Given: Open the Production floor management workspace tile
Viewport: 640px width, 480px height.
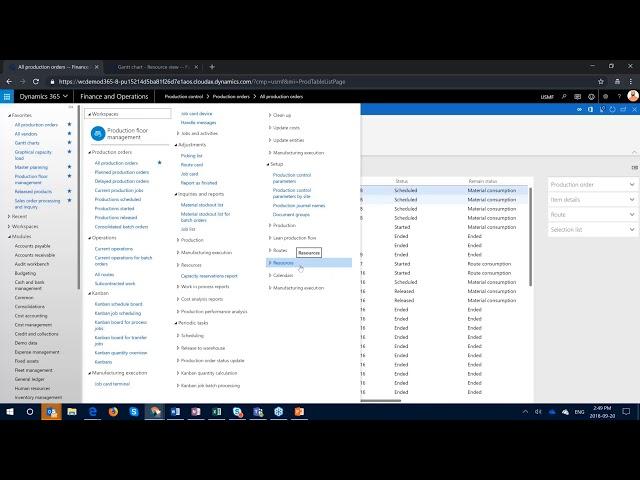Looking at the screenshot, I should pos(120,133).
